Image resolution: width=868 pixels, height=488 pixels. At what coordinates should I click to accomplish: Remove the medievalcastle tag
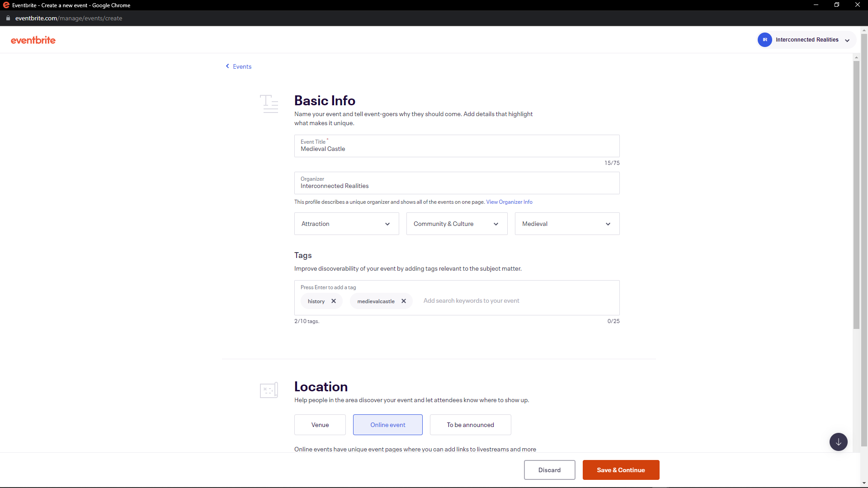403,301
